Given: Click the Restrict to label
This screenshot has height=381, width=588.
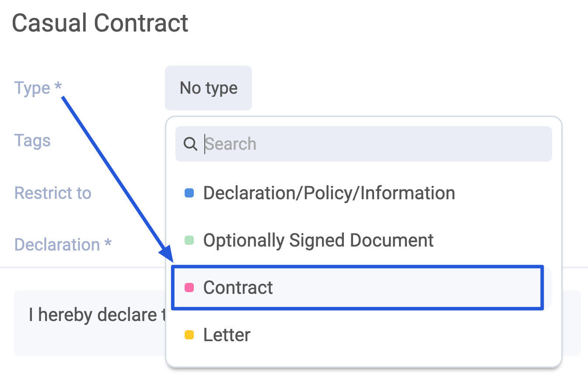Looking at the screenshot, I should coord(53,193).
